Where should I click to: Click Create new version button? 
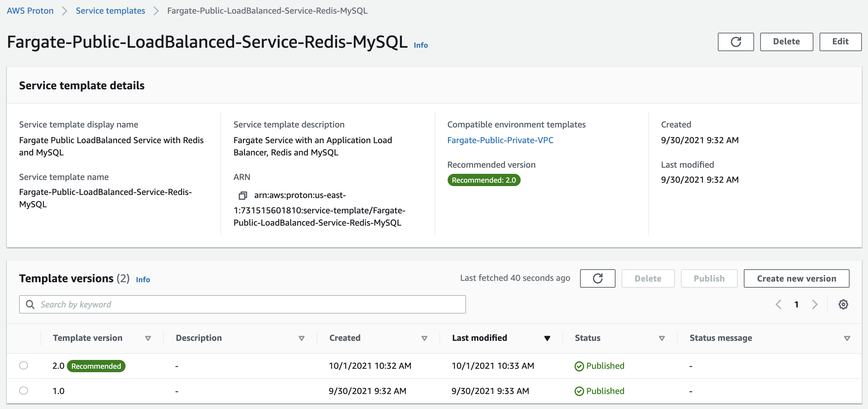point(796,278)
